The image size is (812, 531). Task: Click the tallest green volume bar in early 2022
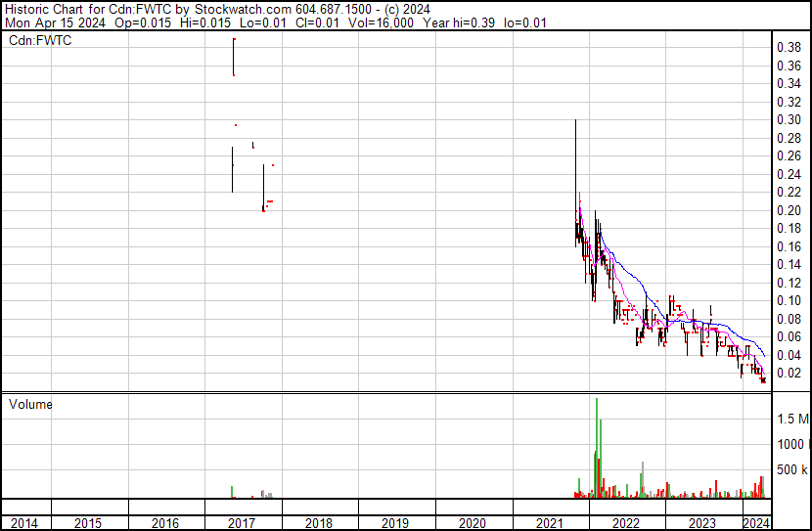pyautogui.click(x=597, y=448)
